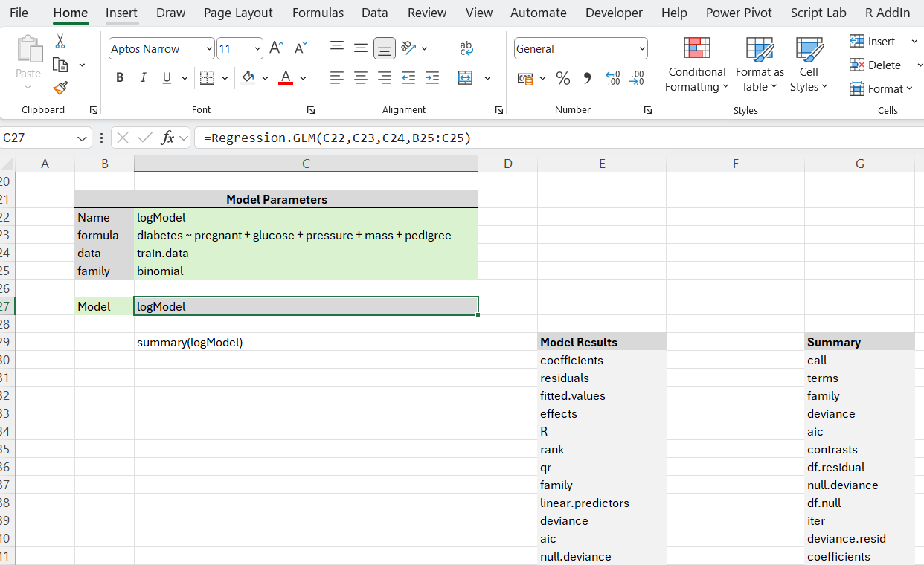Apply Percent Style
The width and height of the screenshot is (924, 565).
563,78
